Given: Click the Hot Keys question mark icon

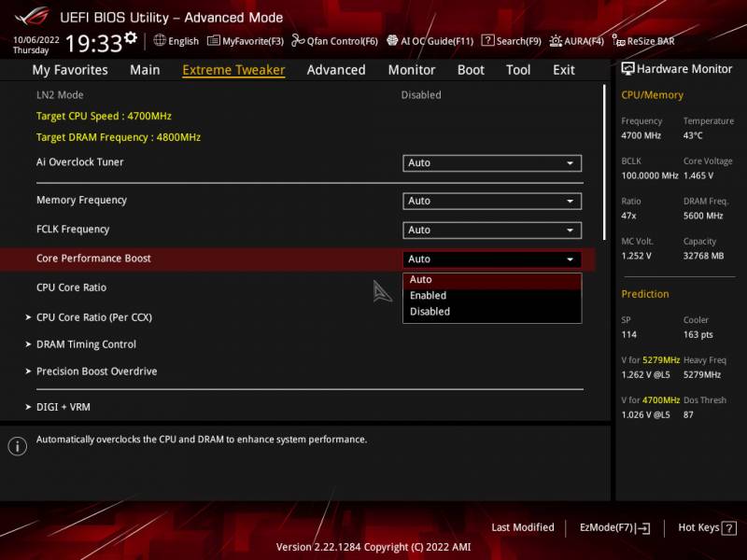Looking at the screenshot, I should click(729, 528).
